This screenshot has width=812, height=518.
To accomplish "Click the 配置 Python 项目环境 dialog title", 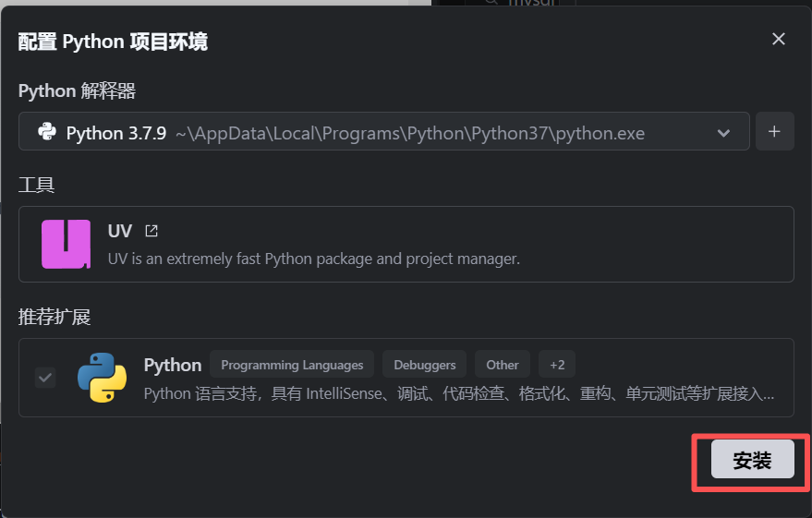I will (113, 42).
